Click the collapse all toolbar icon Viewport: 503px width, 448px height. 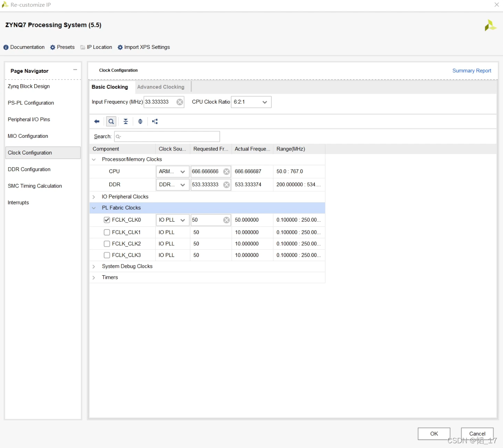coord(126,122)
